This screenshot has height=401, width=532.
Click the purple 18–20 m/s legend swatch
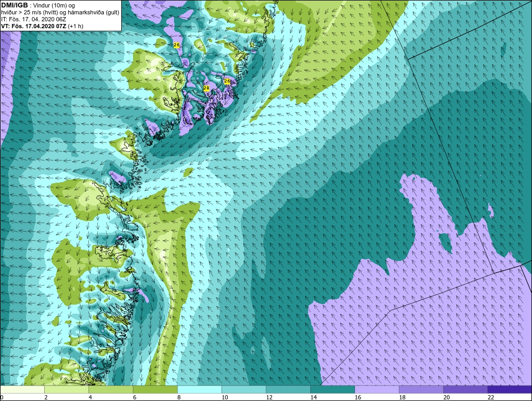pyautogui.click(x=421, y=389)
